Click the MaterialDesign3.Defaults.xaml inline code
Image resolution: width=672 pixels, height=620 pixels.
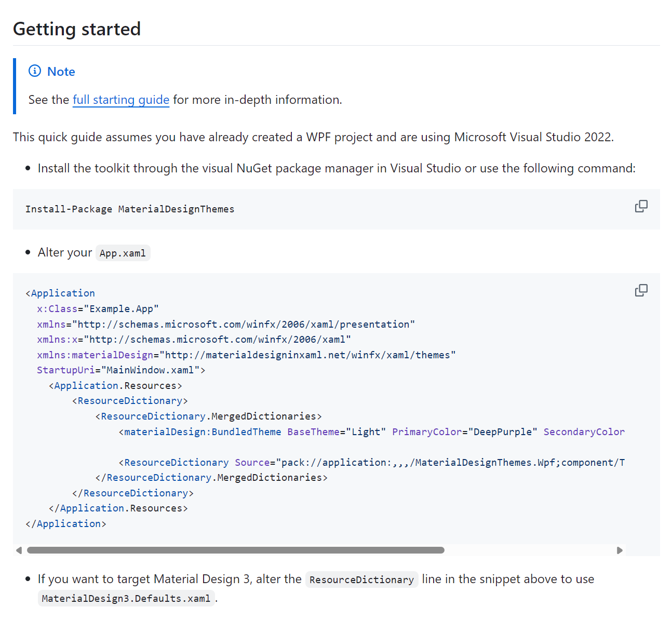(x=126, y=599)
